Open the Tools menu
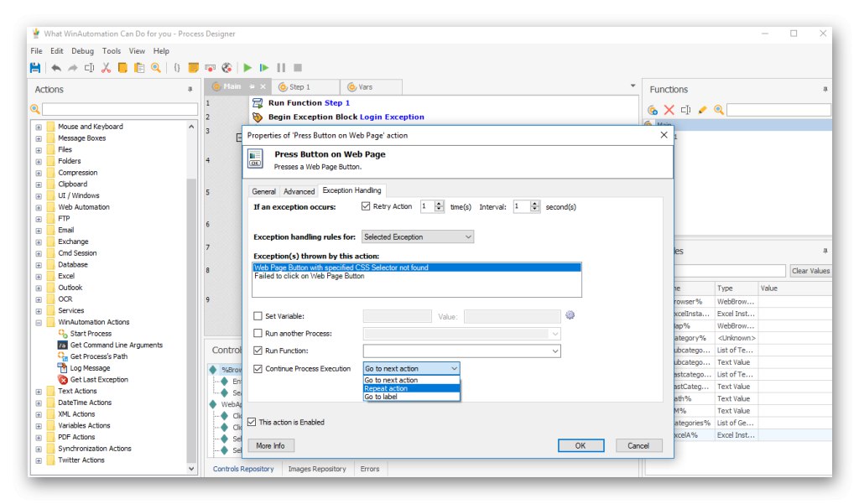This screenshot has width=859, height=504. 112,51
